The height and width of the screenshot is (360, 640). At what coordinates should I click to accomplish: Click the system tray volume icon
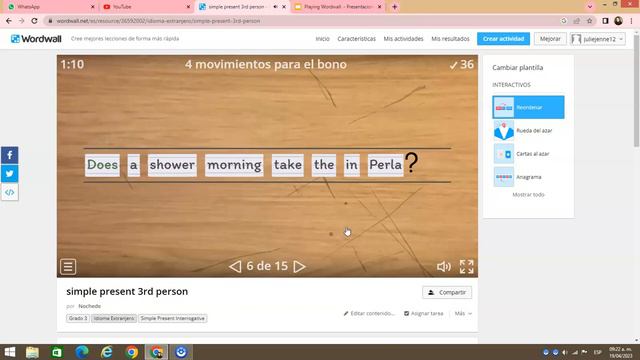point(565,352)
